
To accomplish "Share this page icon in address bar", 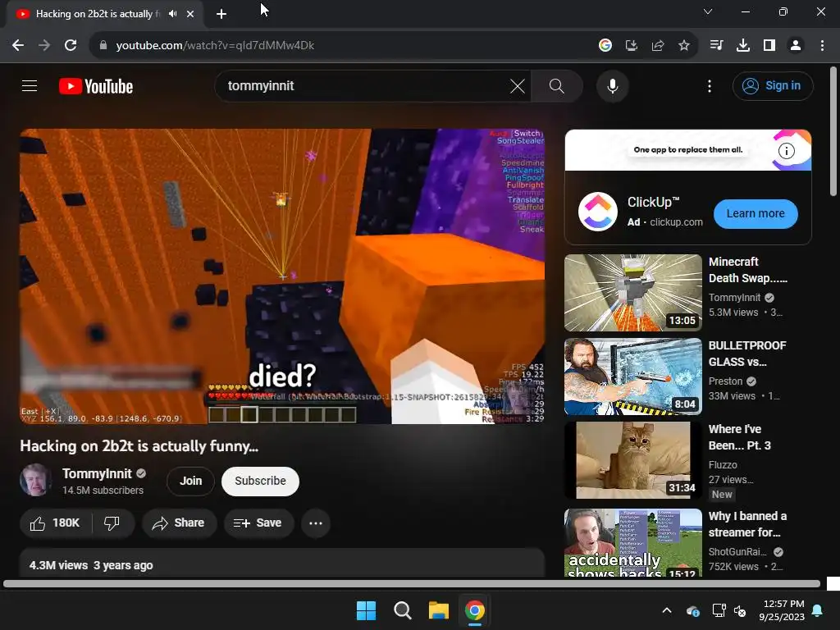I will pos(658,46).
